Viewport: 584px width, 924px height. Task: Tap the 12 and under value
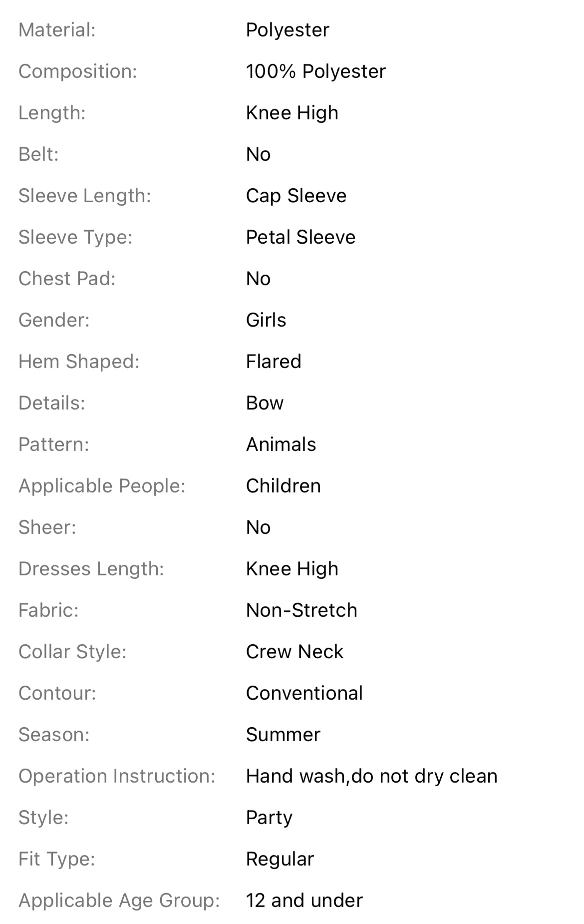[x=304, y=901]
